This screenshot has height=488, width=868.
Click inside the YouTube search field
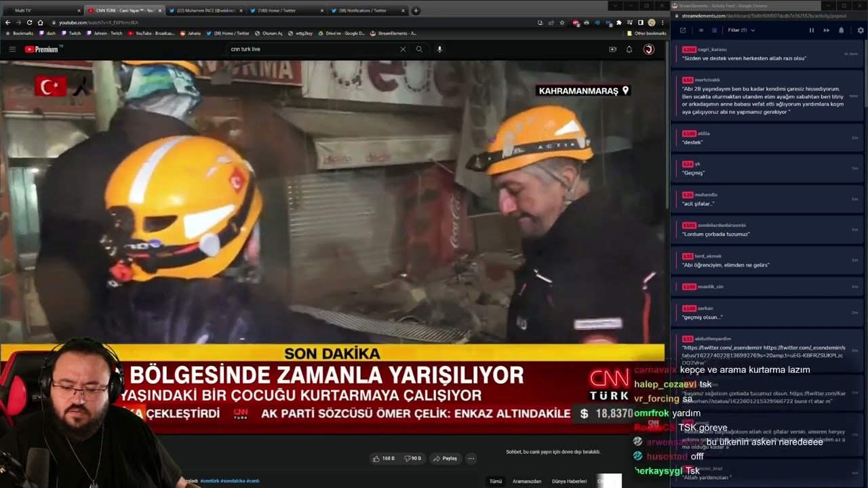[312, 49]
